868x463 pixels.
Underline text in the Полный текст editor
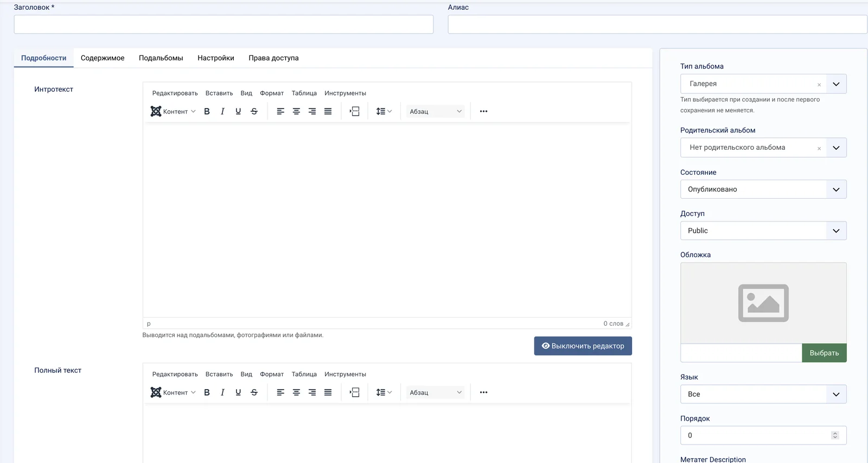238,392
